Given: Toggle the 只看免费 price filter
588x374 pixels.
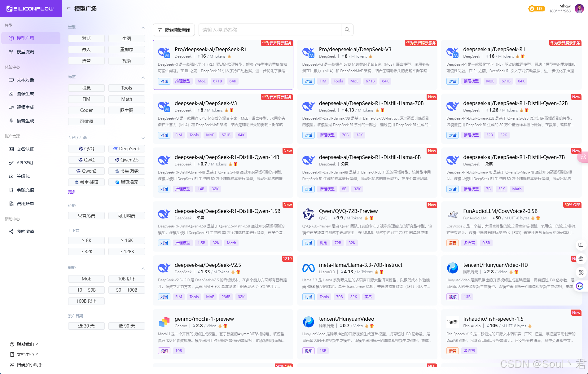Looking at the screenshot, I should click(86, 216).
